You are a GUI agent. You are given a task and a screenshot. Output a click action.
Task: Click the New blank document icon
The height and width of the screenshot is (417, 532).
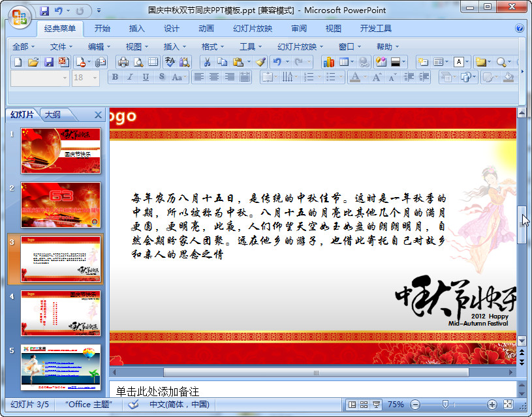[18, 62]
